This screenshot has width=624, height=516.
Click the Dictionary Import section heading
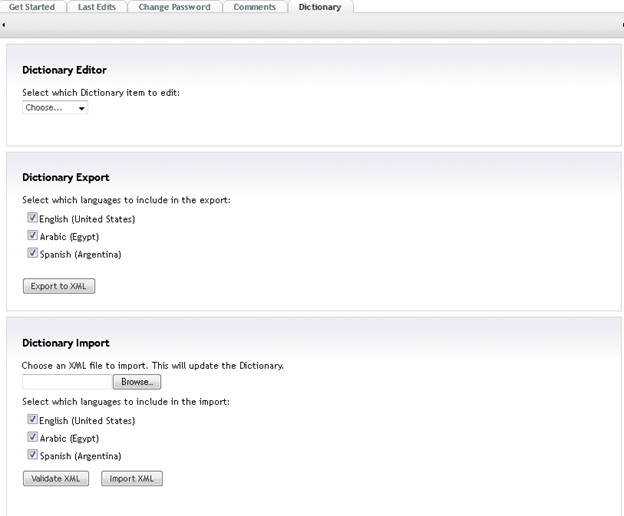coord(66,343)
